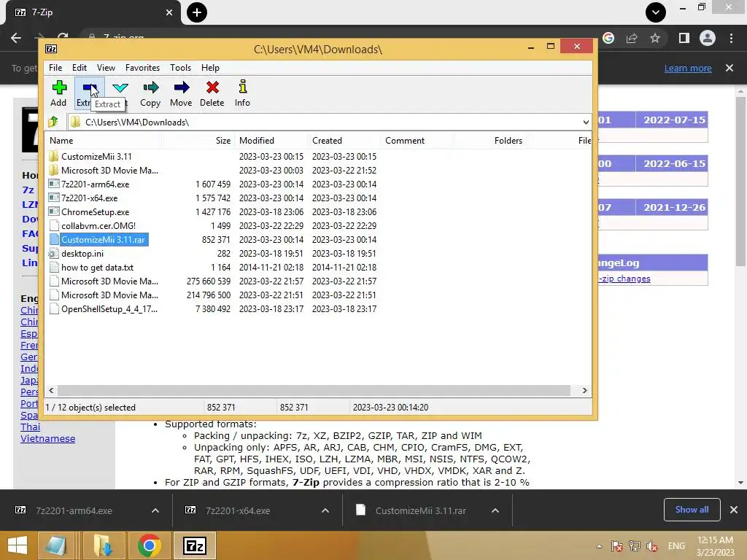Select the 7z2201-x64.exe file
This screenshot has height=560, width=747.
(89, 198)
